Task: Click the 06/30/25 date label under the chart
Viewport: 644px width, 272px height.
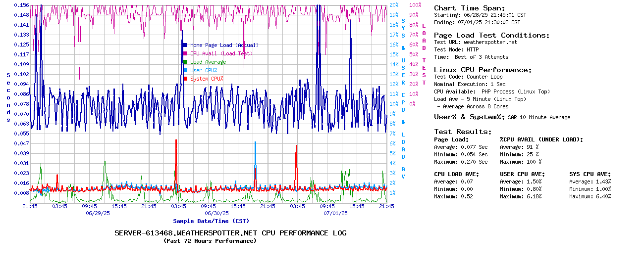Action: 216,213
